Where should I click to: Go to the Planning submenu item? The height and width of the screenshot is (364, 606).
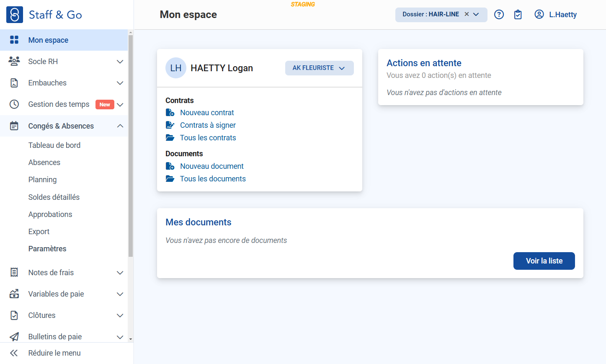click(x=42, y=179)
